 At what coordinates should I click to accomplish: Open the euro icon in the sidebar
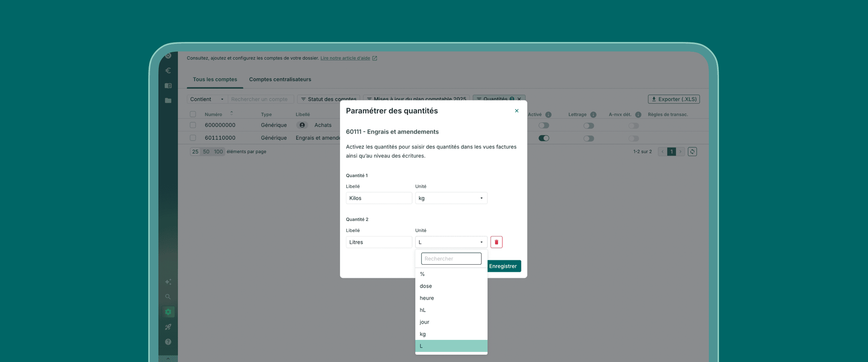168,70
